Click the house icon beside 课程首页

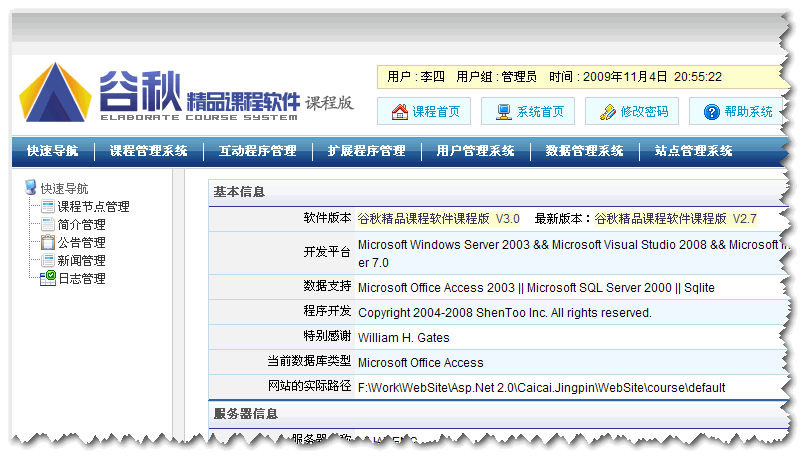click(x=399, y=112)
